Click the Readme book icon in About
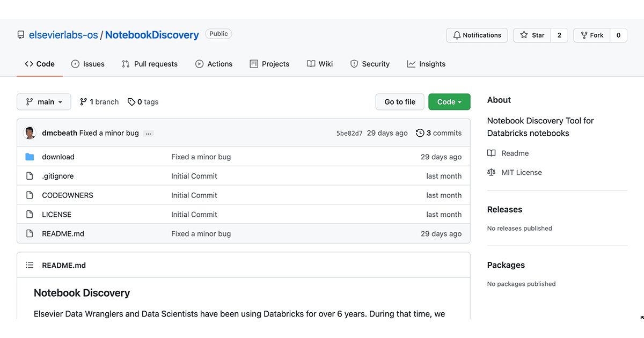 tap(491, 153)
